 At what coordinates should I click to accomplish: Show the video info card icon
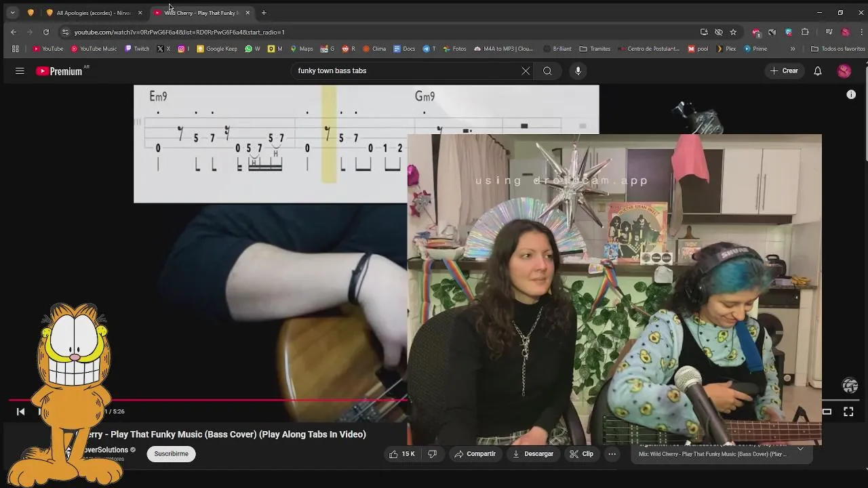coord(851,94)
